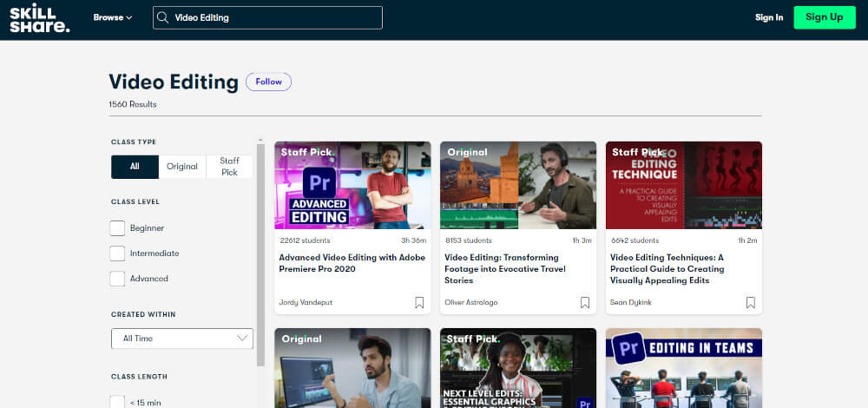The image size is (868, 408).
Task: Select the under 15 min length checkbox
Action: pyautogui.click(x=117, y=402)
